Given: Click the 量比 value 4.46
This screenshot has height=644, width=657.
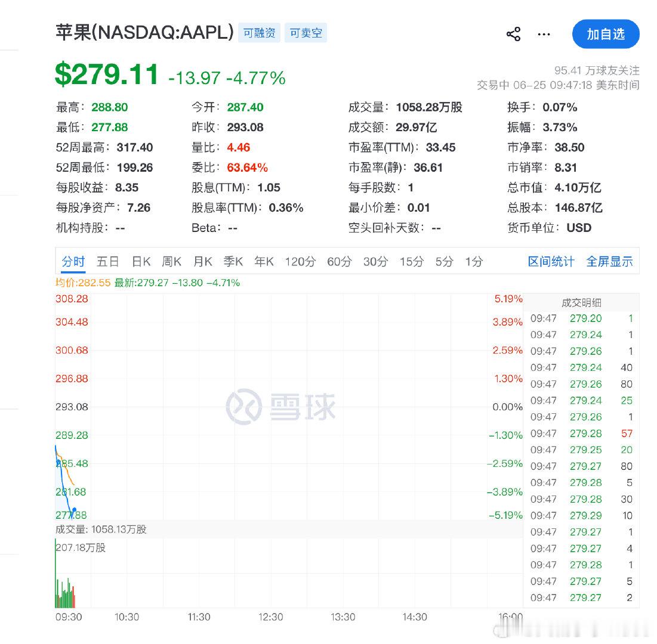Looking at the screenshot, I should click(x=239, y=147).
